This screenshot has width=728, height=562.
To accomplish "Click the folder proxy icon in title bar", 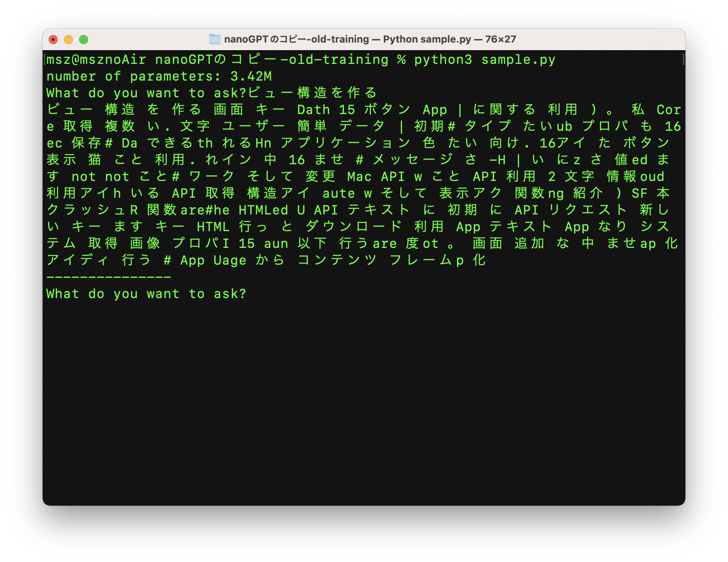I will (x=215, y=39).
